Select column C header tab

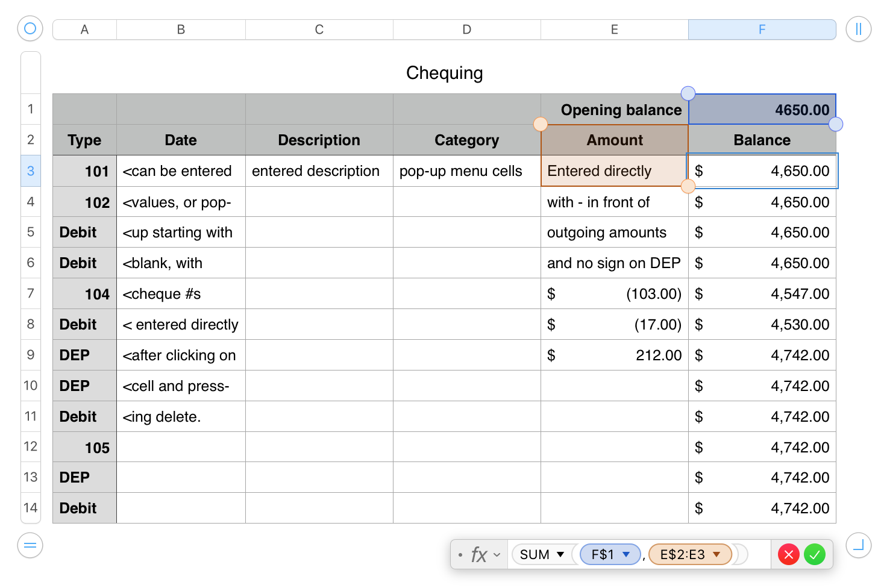319,30
